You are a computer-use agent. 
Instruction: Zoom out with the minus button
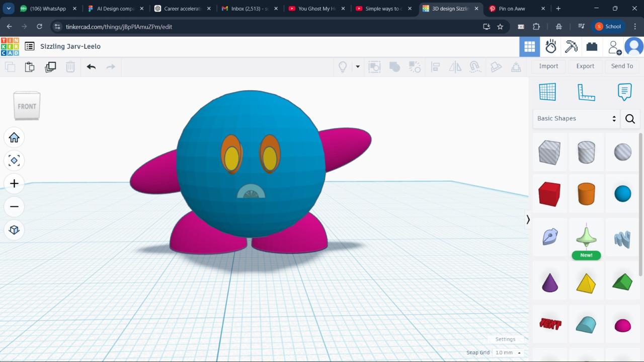point(14,206)
